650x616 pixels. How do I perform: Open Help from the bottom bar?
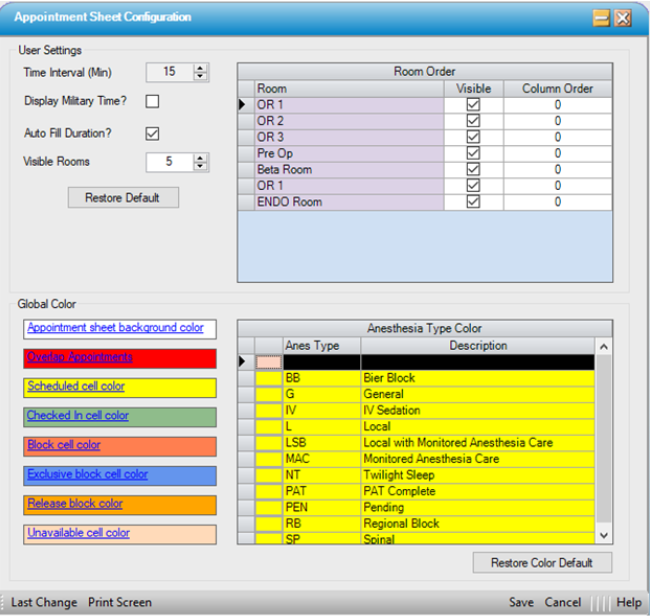point(628,602)
